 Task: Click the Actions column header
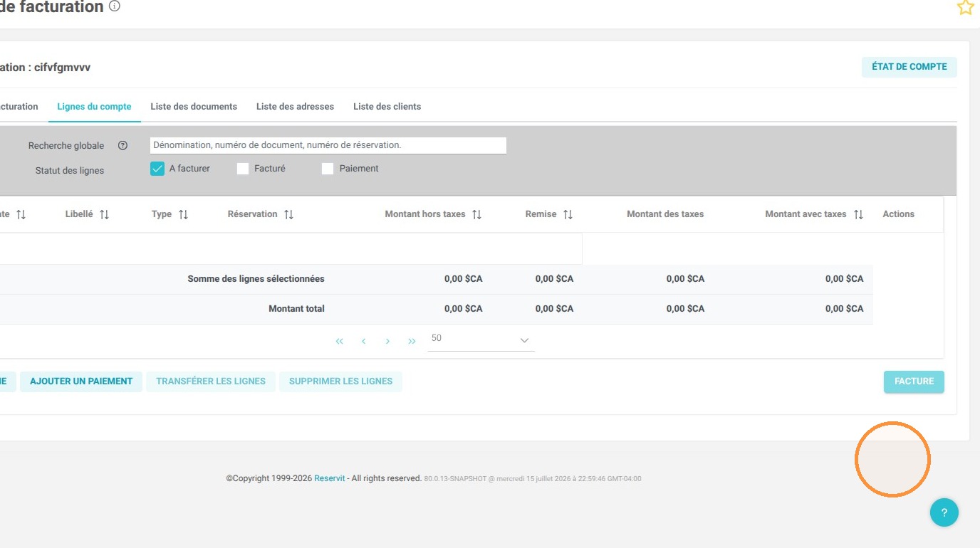(898, 214)
